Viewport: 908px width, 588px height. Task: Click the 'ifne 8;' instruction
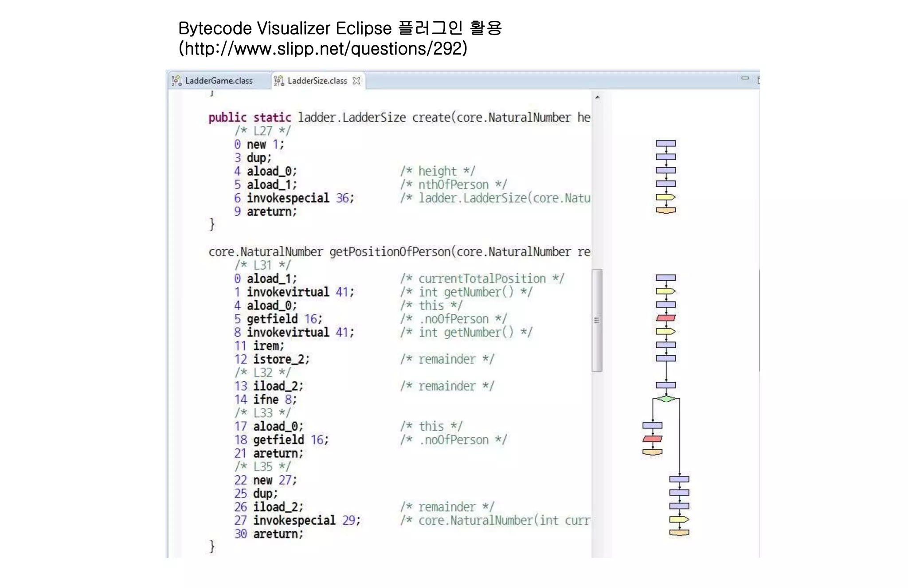pos(266,400)
